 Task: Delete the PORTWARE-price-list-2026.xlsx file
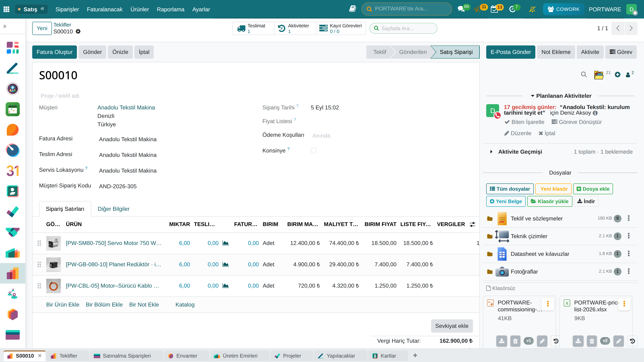coord(591,341)
